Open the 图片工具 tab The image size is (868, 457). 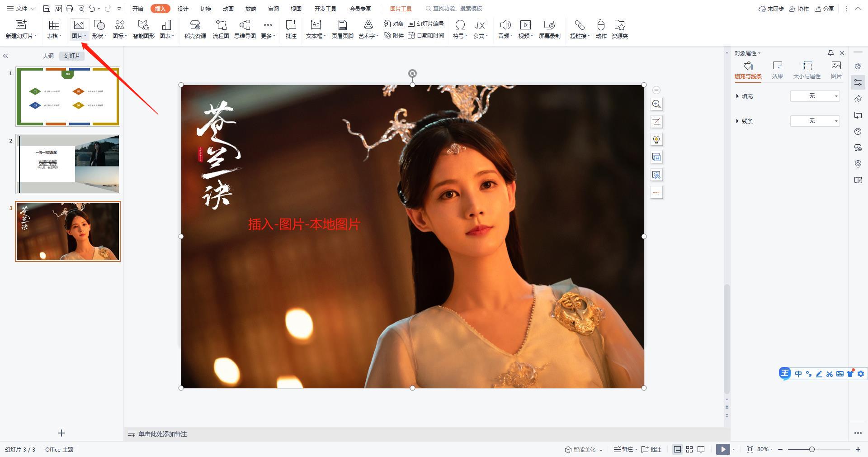[x=401, y=9]
